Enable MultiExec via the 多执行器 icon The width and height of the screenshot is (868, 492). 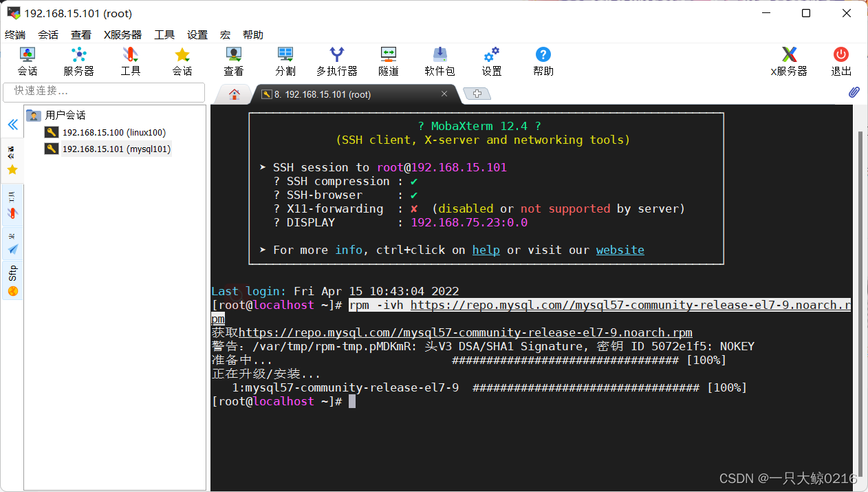[336, 61]
